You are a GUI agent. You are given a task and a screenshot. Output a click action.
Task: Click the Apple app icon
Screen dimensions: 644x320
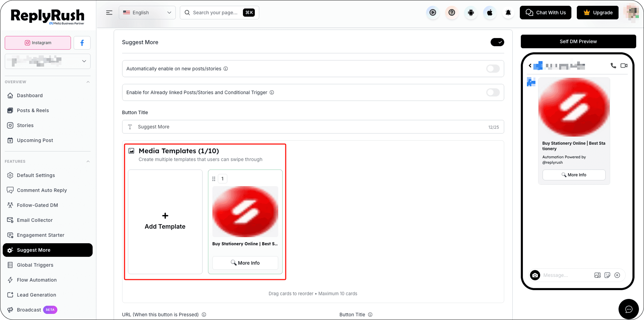click(490, 13)
